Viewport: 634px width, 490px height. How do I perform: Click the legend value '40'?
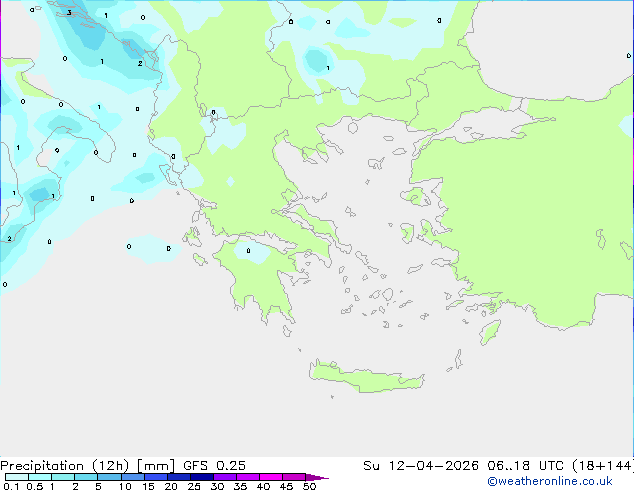pos(263,486)
